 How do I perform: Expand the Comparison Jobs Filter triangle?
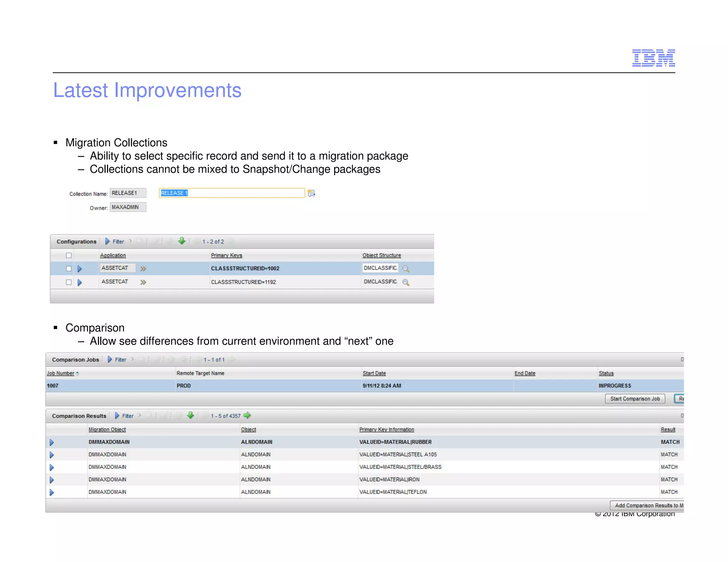point(110,360)
